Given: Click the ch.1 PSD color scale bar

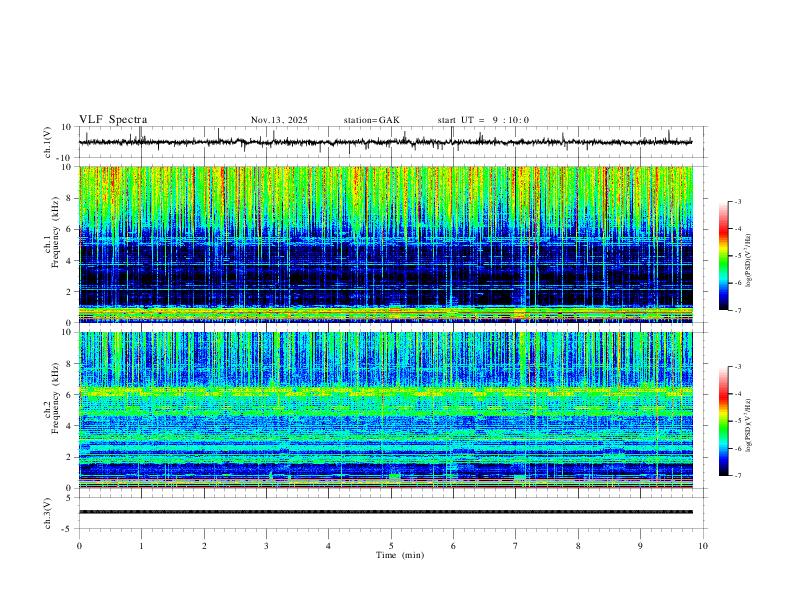Looking at the screenshot, I should coord(723,256).
